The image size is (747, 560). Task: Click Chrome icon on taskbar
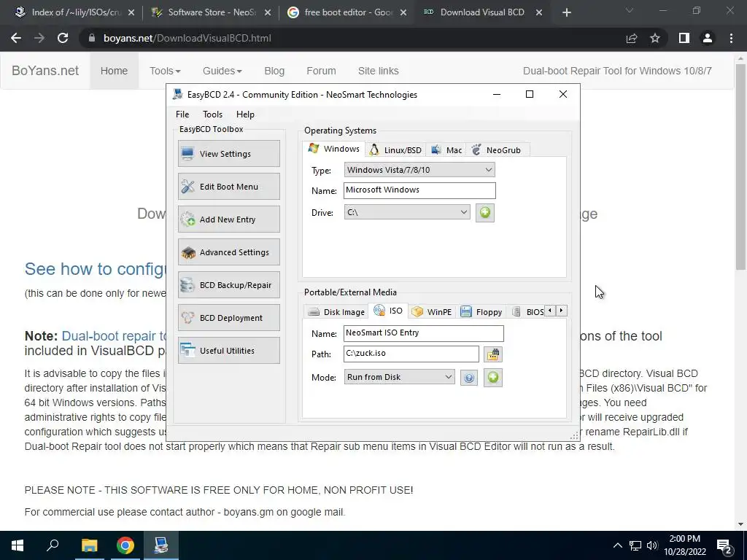click(x=125, y=545)
